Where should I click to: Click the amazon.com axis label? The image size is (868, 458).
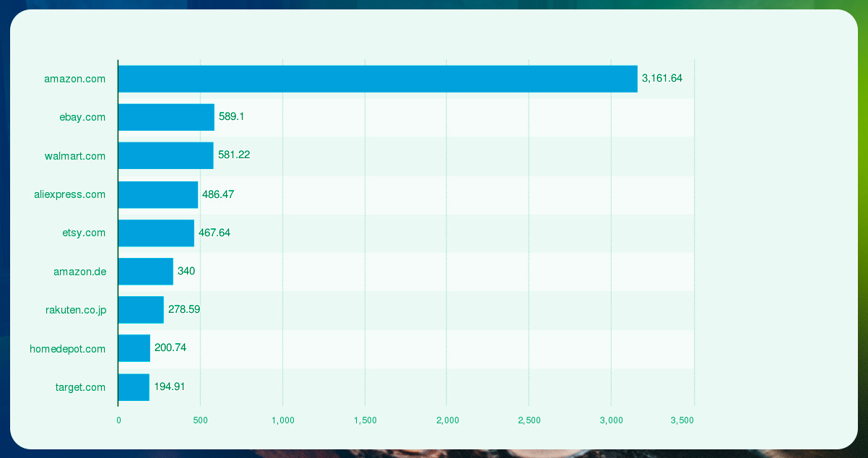coord(74,79)
